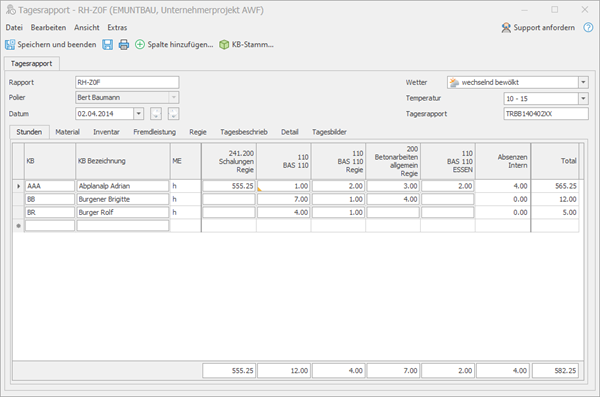
Task: Expand the Datum date dropdown arrow
Action: click(x=139, y=114)
